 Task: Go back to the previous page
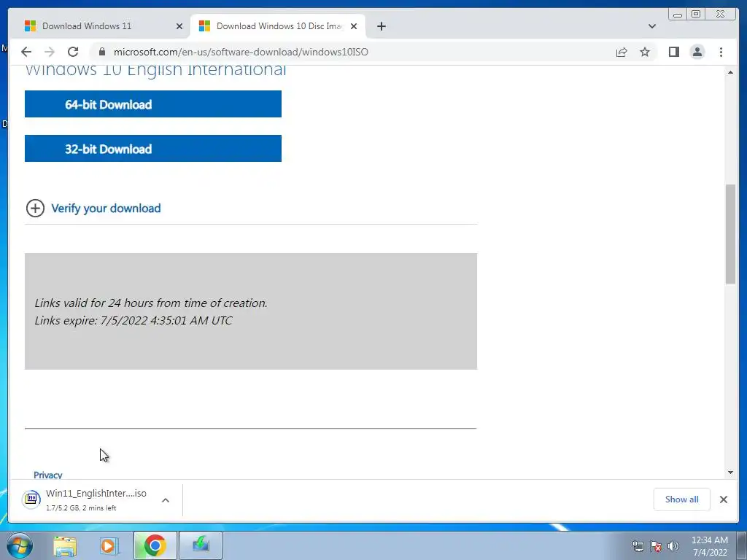pyautogui.click(x=26, y=52)
